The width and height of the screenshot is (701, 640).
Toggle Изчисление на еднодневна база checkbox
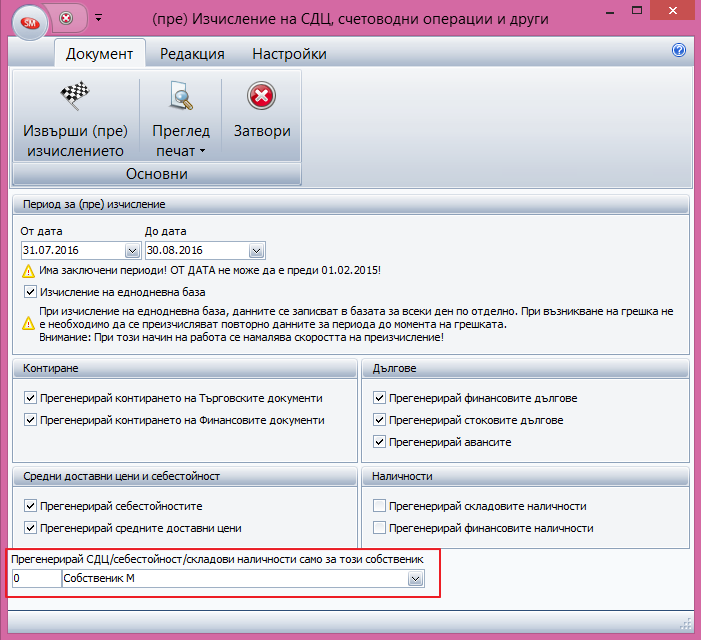[30, 292]
